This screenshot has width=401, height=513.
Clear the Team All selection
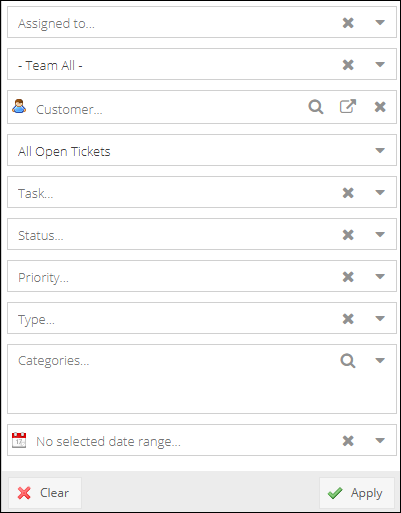tap(348, 65)
